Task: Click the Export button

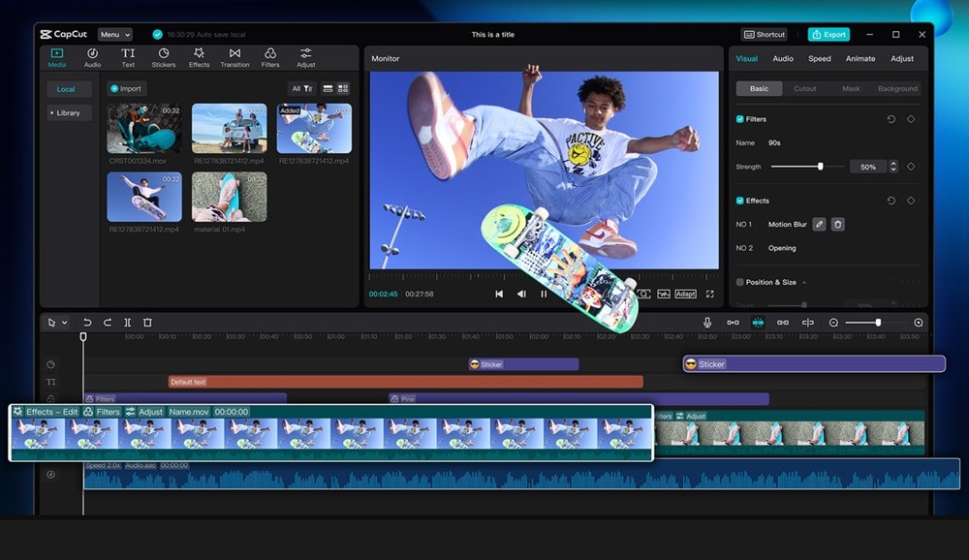Action: (x=828, y=35)
